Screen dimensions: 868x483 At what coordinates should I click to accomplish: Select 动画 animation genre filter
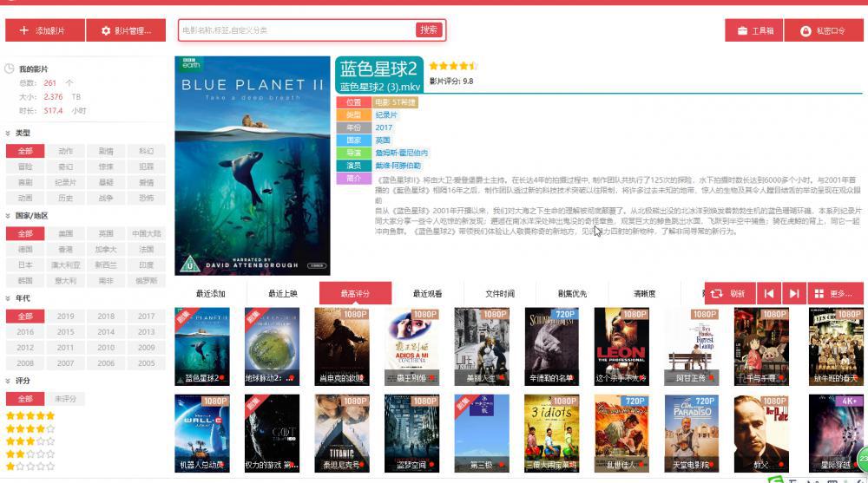pos(25,198)
